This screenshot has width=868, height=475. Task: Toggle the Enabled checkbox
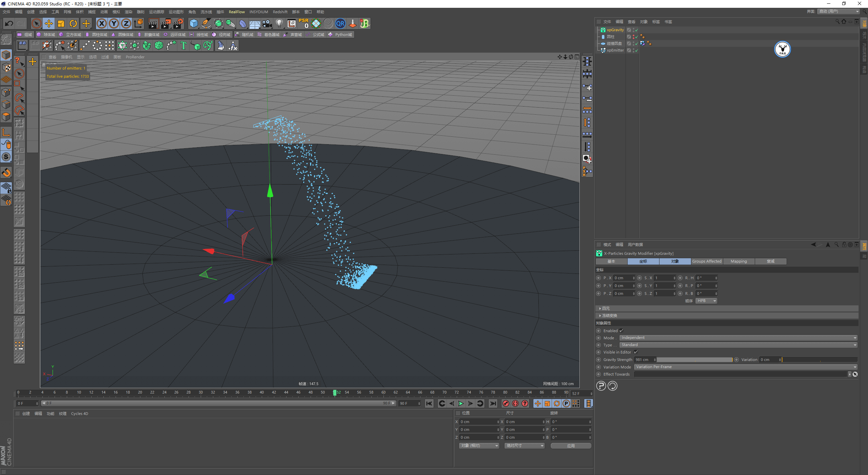[622, 331]
